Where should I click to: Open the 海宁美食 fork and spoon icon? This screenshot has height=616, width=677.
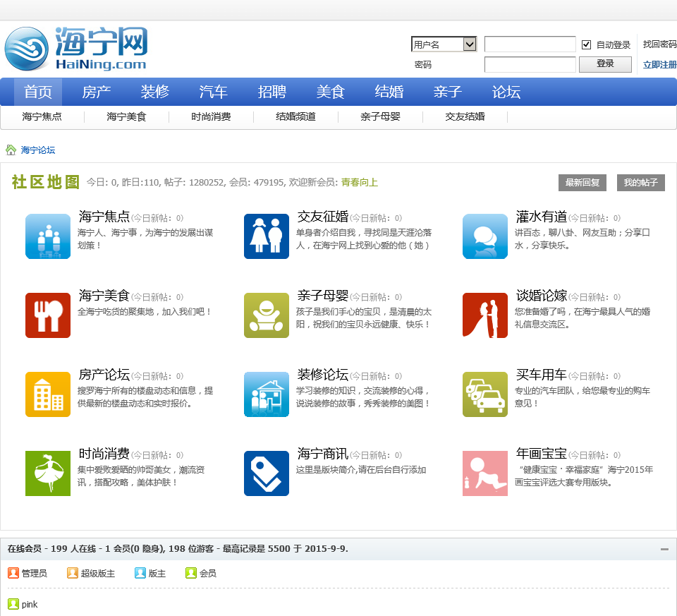tap(48, 315)
